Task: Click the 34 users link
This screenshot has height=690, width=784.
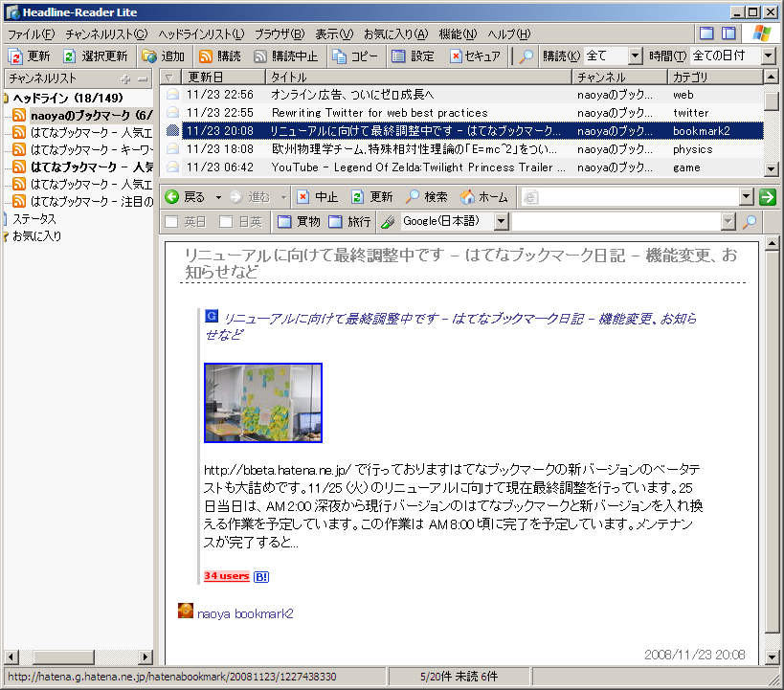Action: (226, 576)
